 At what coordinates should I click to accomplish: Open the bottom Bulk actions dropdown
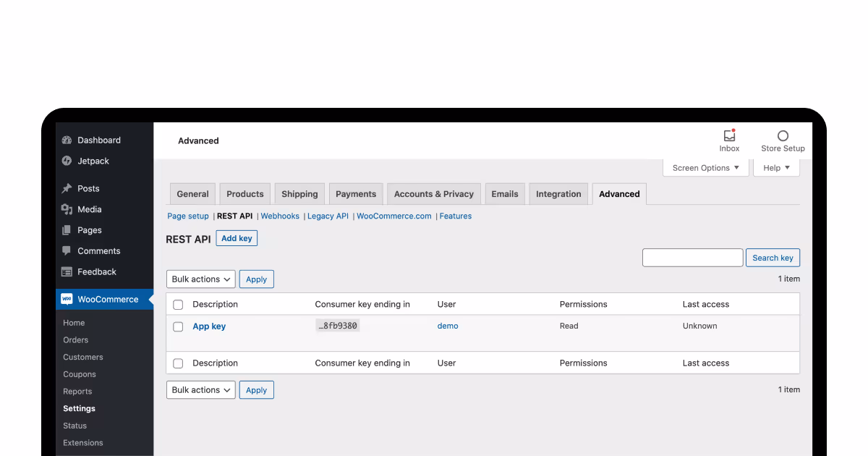[201, 390]
